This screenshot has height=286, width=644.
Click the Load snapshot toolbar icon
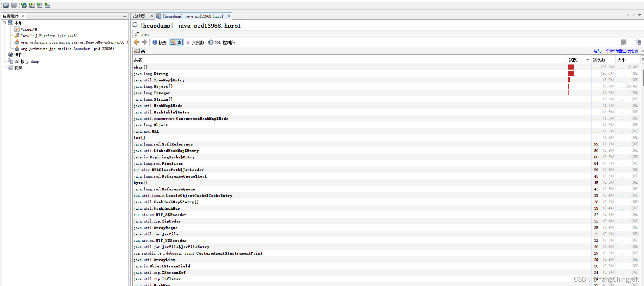pyautogui.click(x=6, y=5)
